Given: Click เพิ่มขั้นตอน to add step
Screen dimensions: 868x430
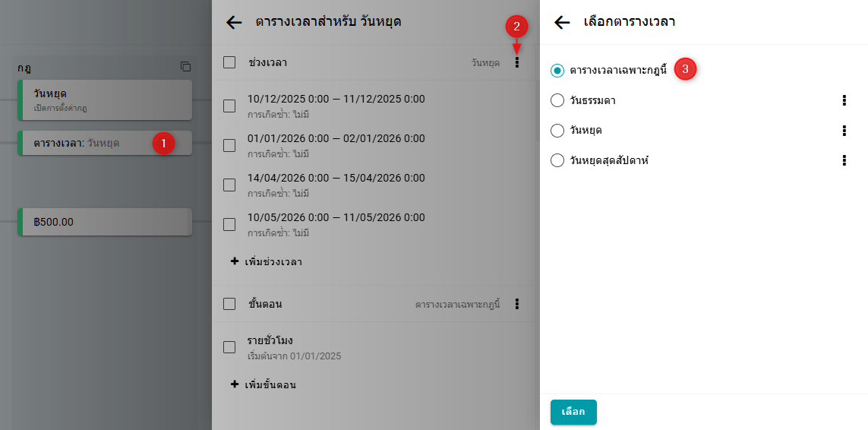Looking at the screenshot, I should tap(264, 384).
